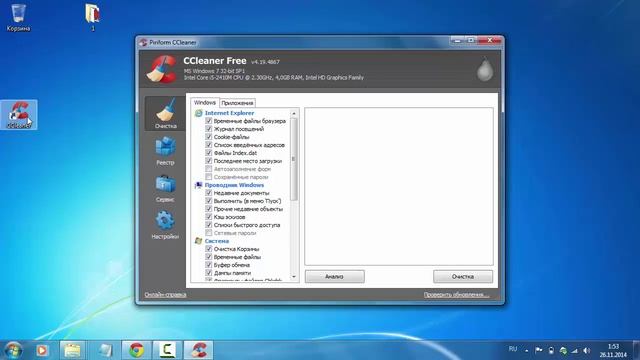640x360 pixels.
Task: Toggle Прочие недавние объекты checkbox
Action: point(209,209)
